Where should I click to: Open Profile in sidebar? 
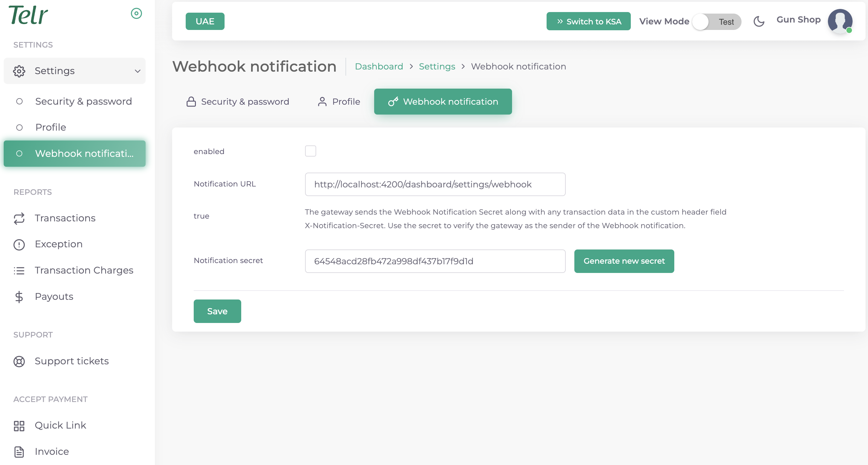click(74, 127)
